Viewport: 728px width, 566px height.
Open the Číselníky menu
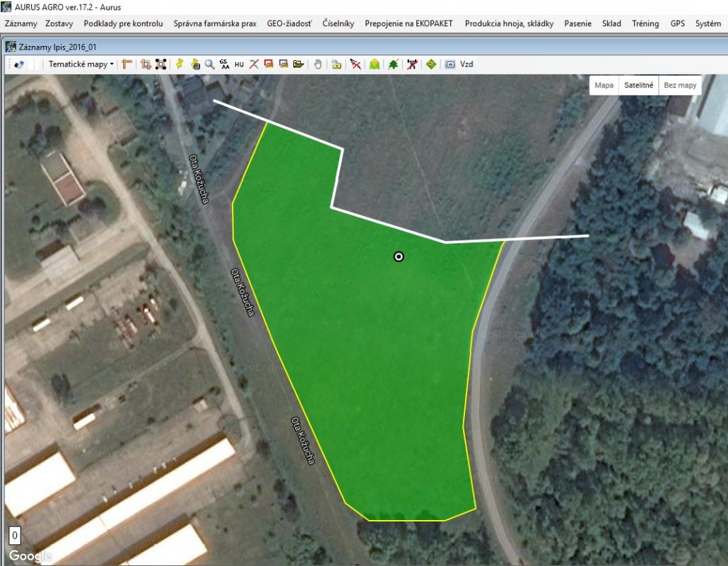pyautogui.click(x=338, y=24)
